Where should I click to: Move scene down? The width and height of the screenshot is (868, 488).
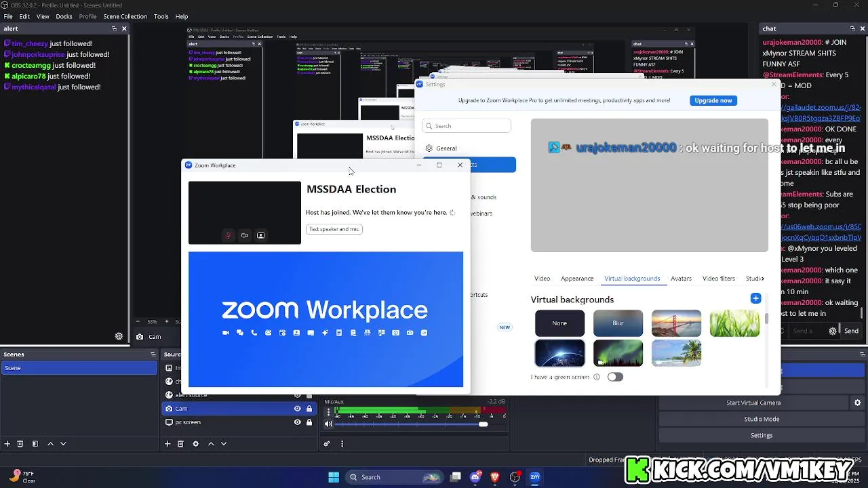(x=63, y=444)
